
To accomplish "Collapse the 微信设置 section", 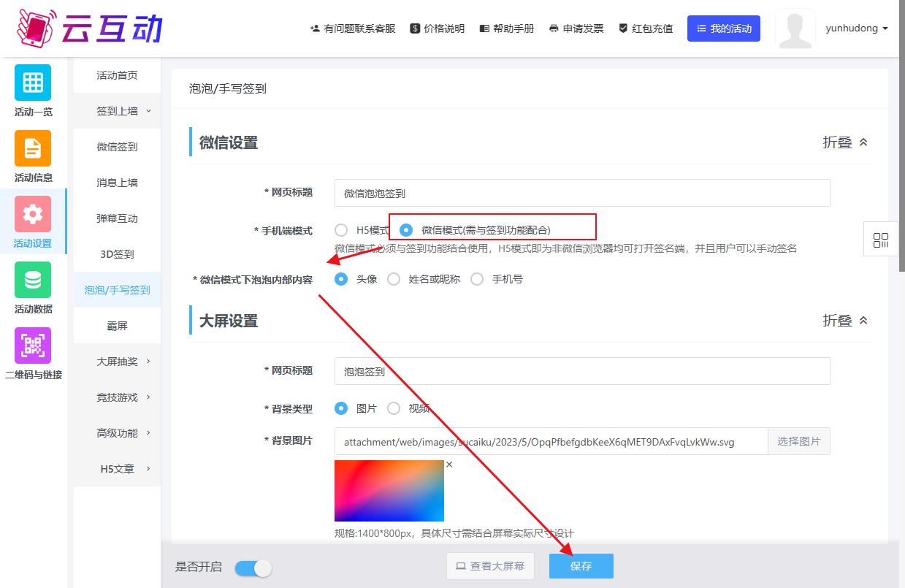I will point(845,142).
